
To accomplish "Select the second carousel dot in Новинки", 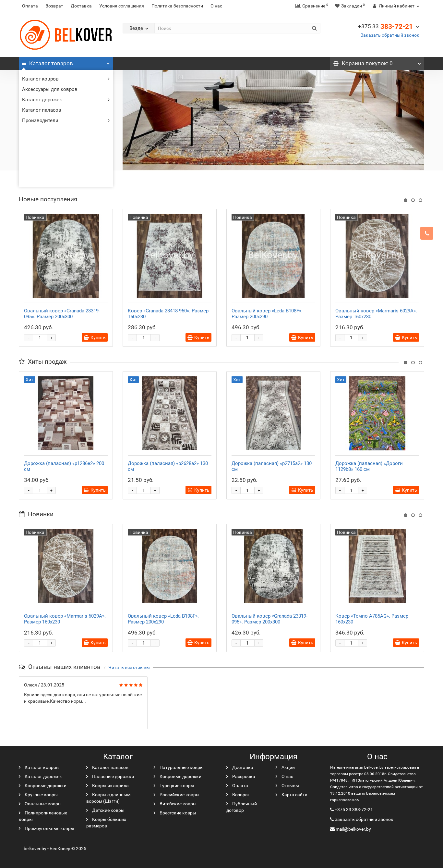I will point(413,515).
